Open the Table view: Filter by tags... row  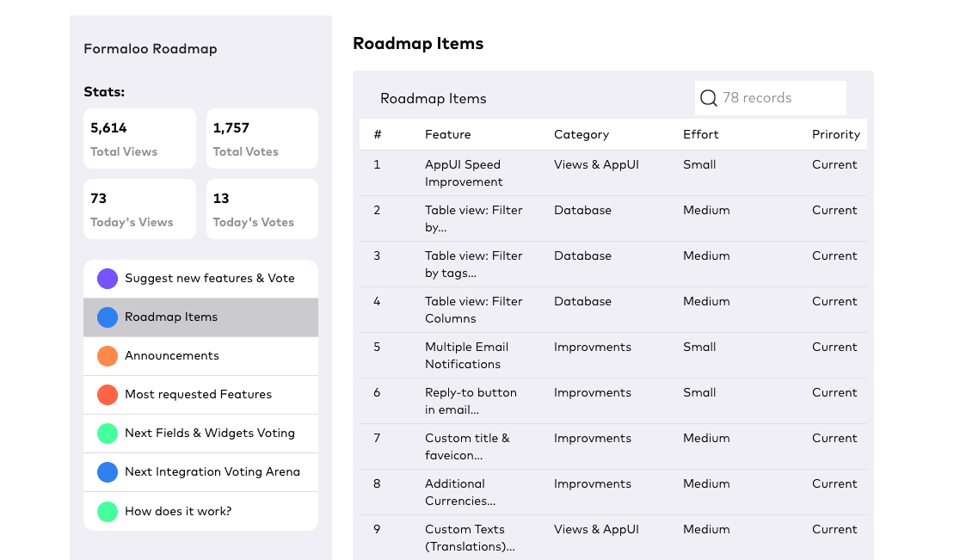click(x=612, y=264)
